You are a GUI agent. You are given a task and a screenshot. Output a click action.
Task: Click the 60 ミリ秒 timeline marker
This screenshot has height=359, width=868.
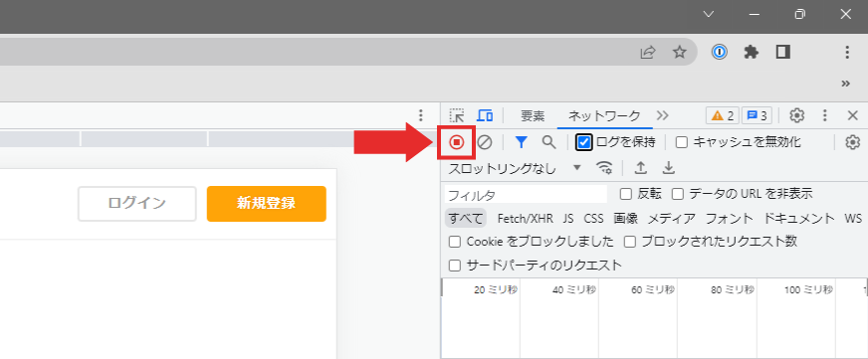[653, 289]
